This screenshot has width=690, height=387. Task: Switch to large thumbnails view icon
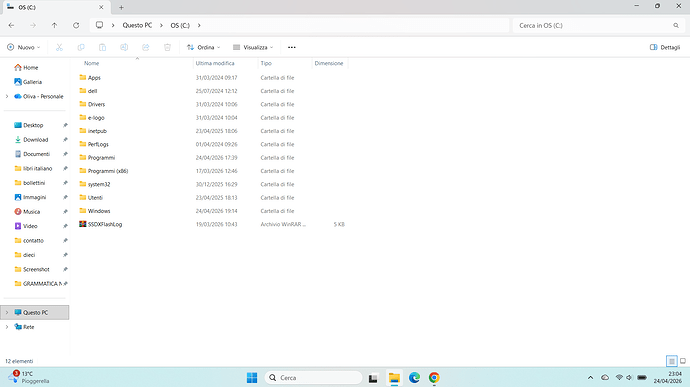point(683,361)
